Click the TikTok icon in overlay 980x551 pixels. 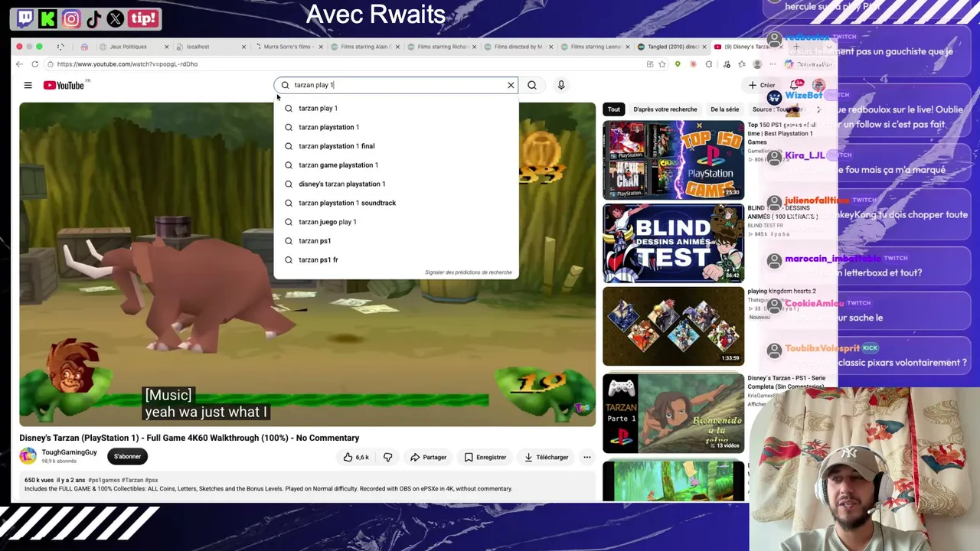click(93, 18)
